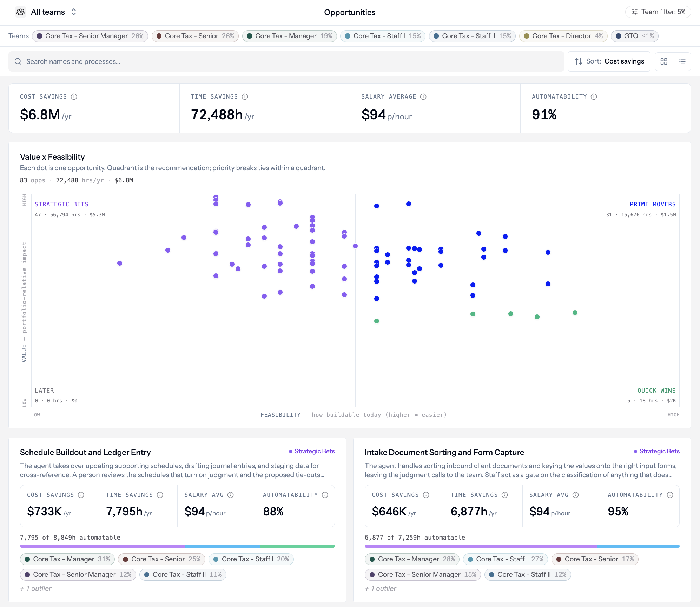Click the sort arrows icon
The width and height of the screenshot is (700, 607).
(578, 61)
